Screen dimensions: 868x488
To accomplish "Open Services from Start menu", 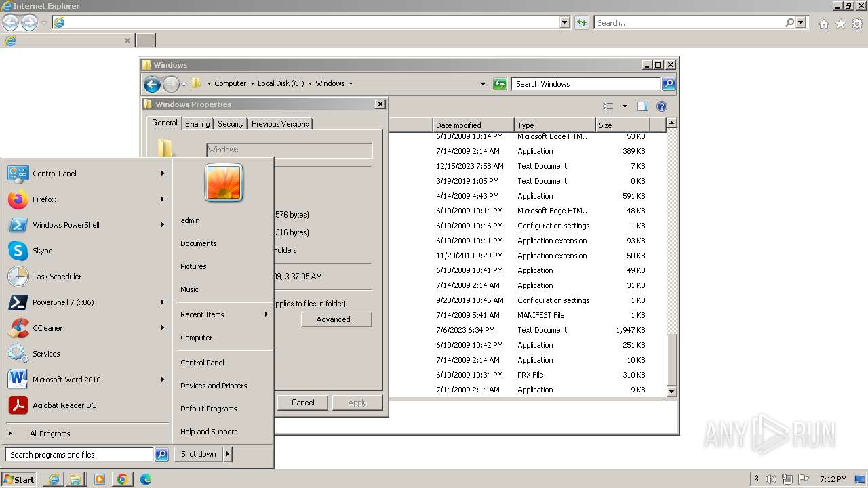I will 86,354.
